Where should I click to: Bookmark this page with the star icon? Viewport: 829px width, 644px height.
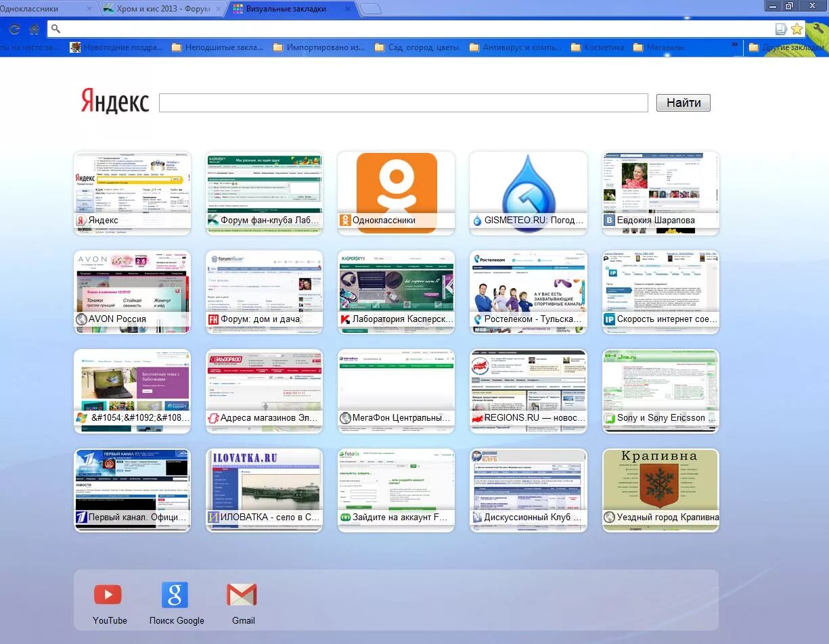797,29
